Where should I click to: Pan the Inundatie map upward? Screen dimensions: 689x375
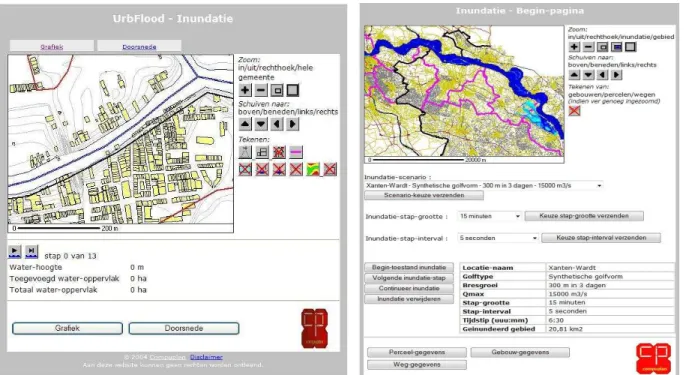click(x=574, y=75)
